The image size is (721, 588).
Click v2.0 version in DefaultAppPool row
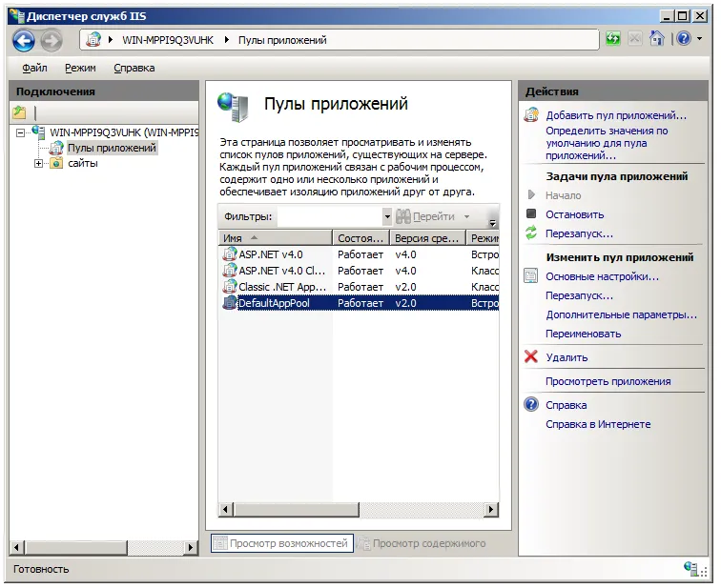tap(405, 303)
